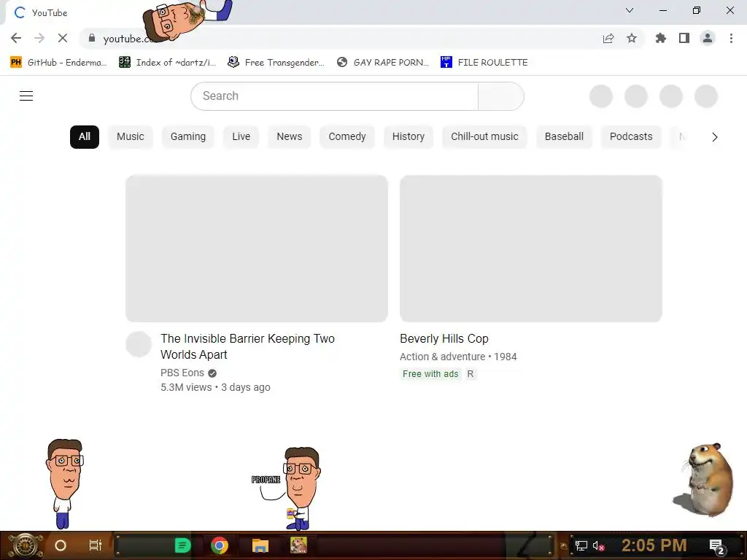Open hamster app on taskbar
Screen dimensions: 747x560
(298, 545)
